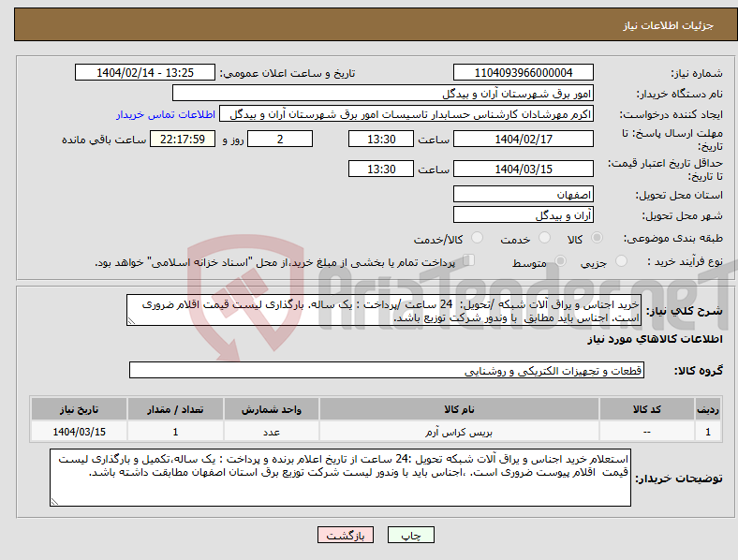Click the resize handle of buyer notes box

tap(54, 502)
